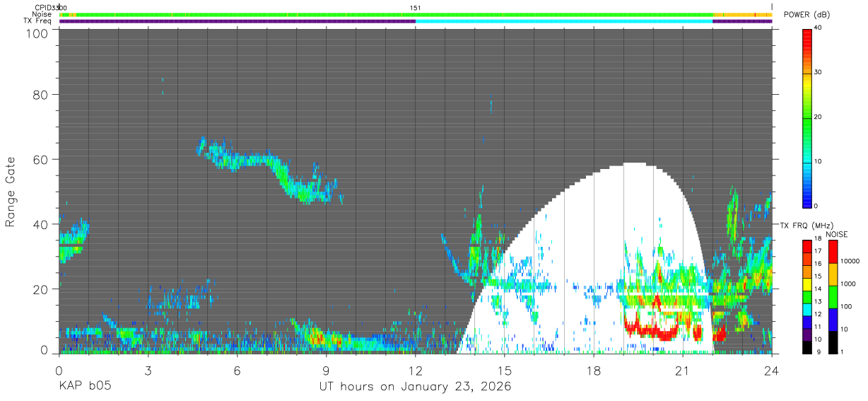Click the power colorbar gradient strip
868x401 pixels.
point(807,117)
